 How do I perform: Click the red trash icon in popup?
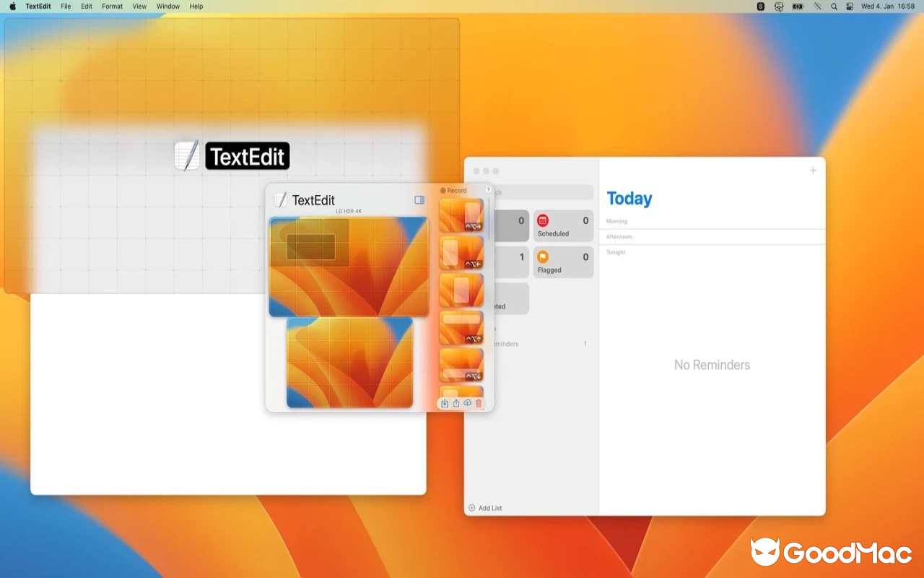pyautogui.click(x=479, y=403)
